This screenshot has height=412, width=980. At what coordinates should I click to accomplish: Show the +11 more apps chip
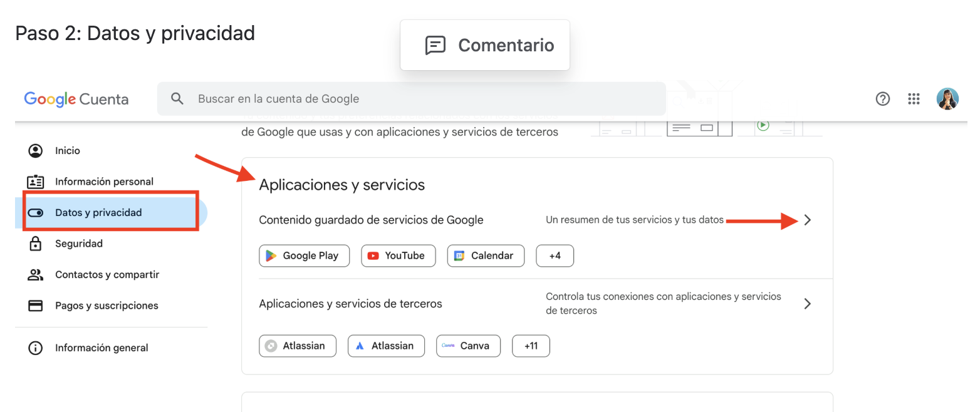coord(531,346)
